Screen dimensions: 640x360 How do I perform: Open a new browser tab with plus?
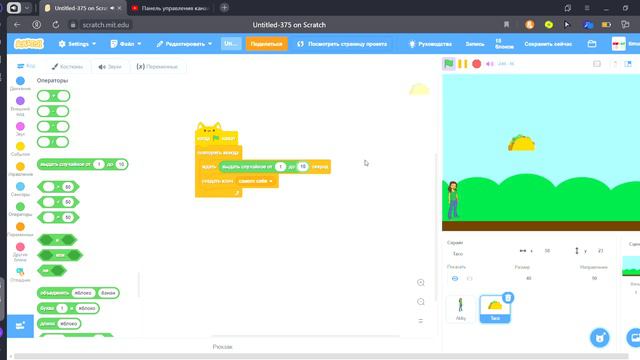224,8
